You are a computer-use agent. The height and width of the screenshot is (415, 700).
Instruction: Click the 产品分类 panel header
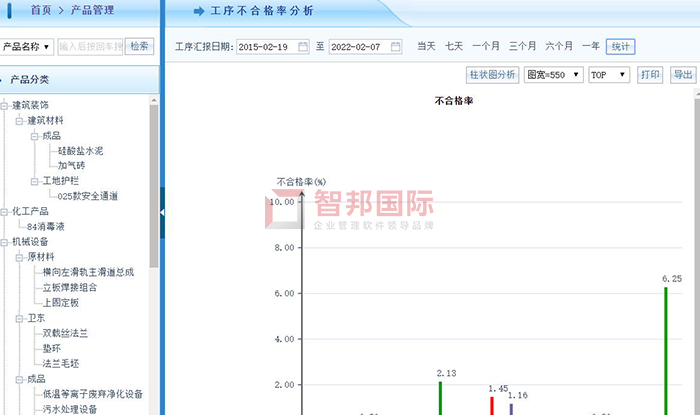click(x=79, y=80)
